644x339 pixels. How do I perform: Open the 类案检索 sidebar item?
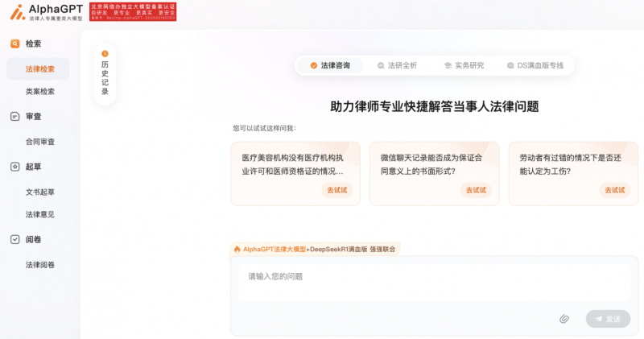pos(39,91)
